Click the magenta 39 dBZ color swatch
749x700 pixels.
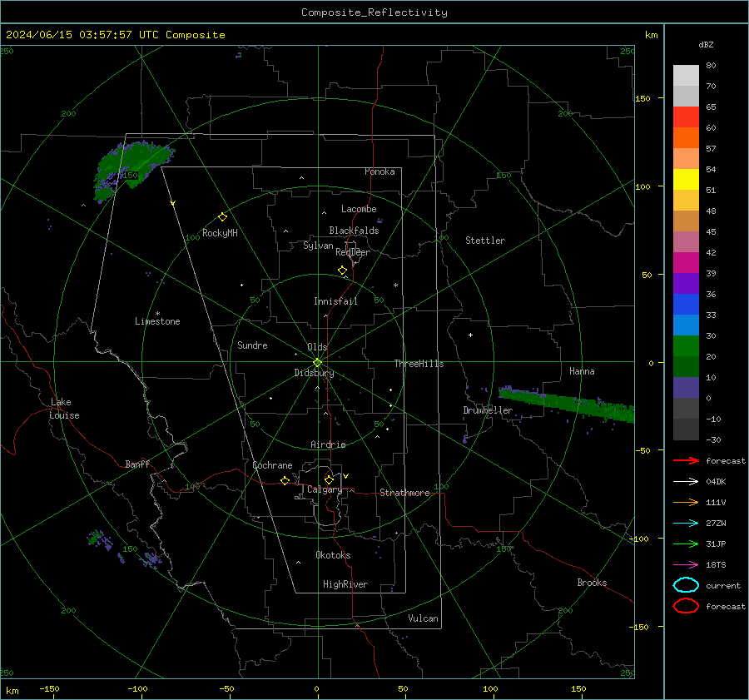pos(686,263)
